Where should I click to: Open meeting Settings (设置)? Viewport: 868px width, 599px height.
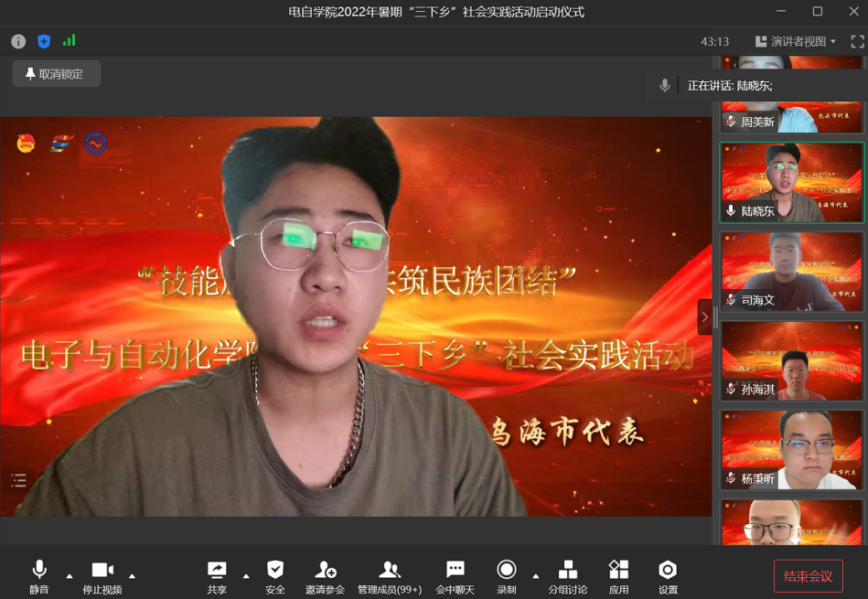(x=668, y=577)
